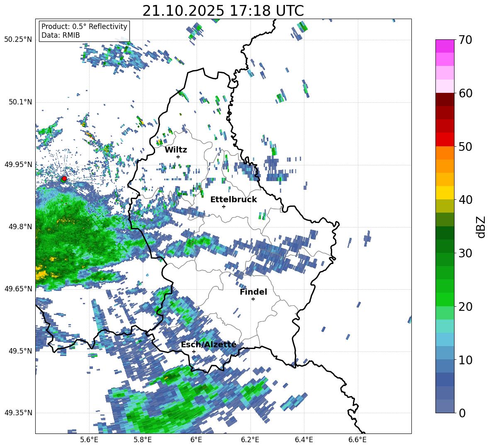Click the dark maroon colorbar segment below 60
491x448 pixels.
445,99
